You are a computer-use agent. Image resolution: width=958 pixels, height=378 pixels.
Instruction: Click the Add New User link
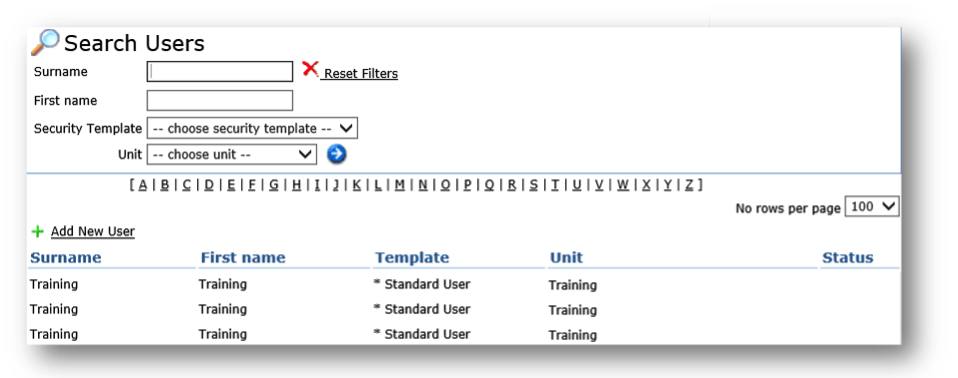[93, 231]
